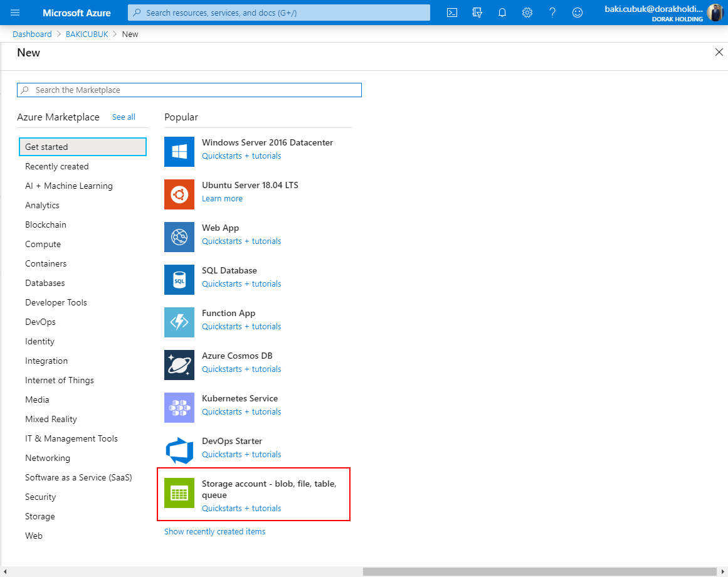Select the Databases category
This screenshot has height=577, width=728.
[45, 283]
